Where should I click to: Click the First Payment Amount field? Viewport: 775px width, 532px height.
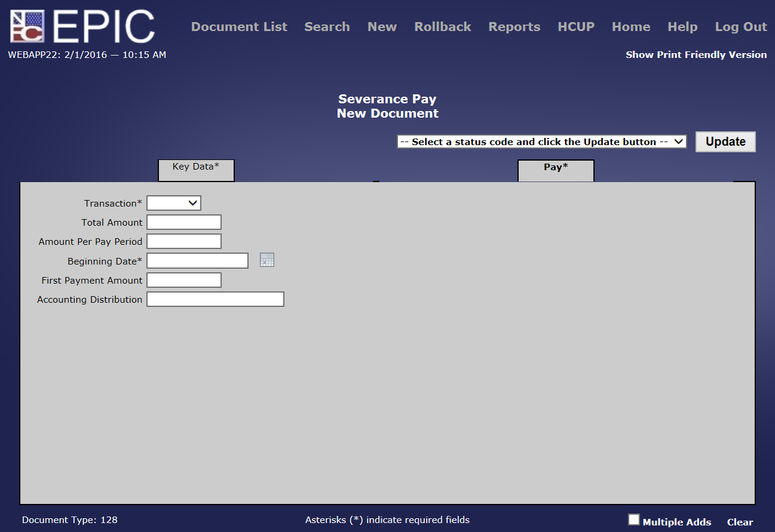click(184, 280)
